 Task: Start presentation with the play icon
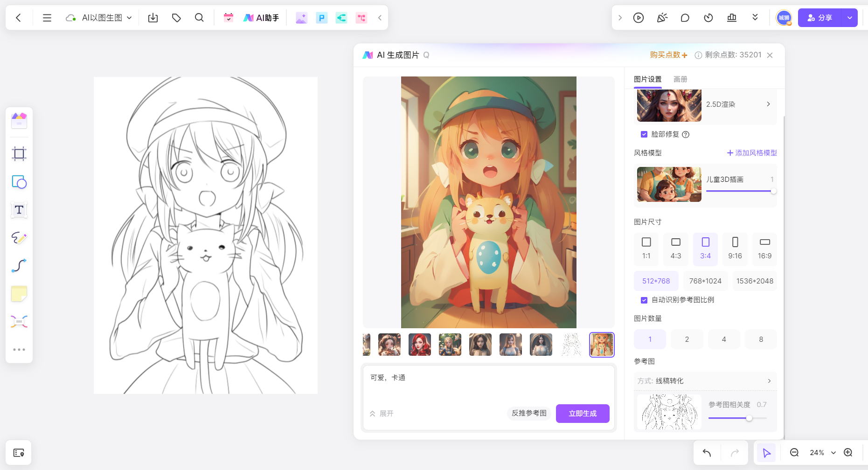(639, 18)
